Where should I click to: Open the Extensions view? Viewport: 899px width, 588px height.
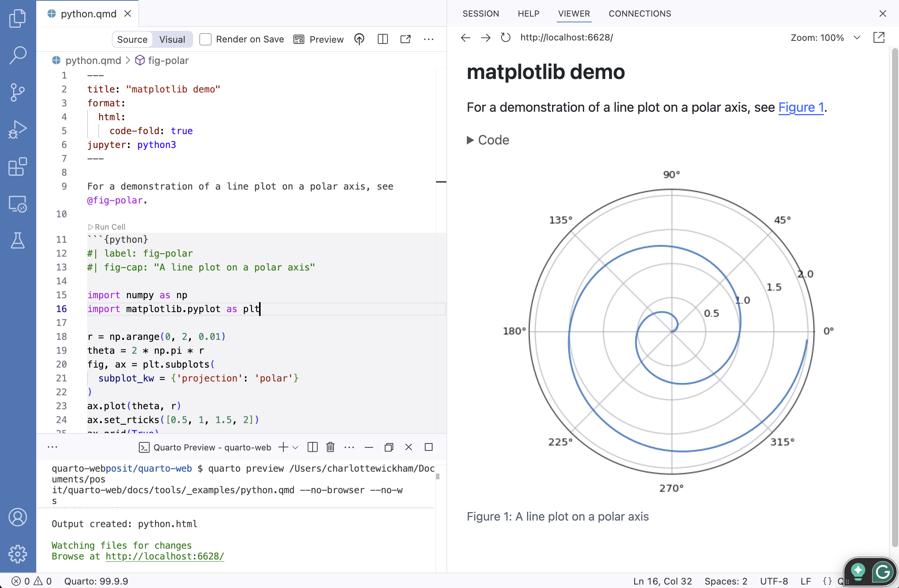(18, 167)
